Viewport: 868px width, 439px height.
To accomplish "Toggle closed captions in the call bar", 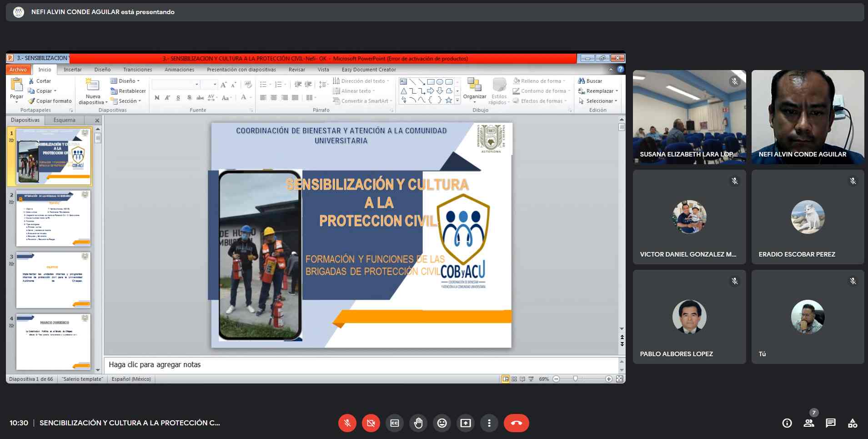I will (395, 423).
